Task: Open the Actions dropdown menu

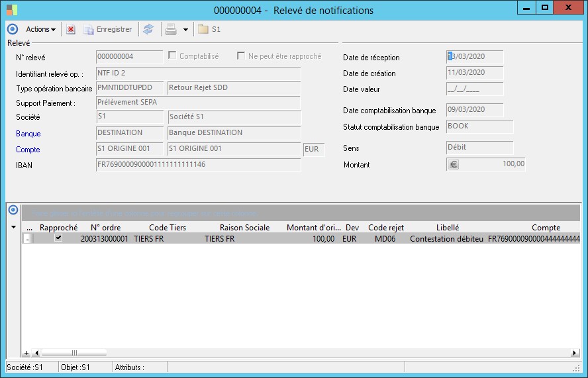Action: [x=40, y=29]
